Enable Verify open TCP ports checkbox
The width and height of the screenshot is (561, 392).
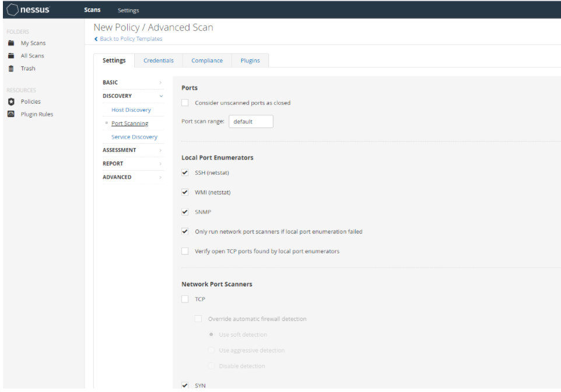(185, 251)
